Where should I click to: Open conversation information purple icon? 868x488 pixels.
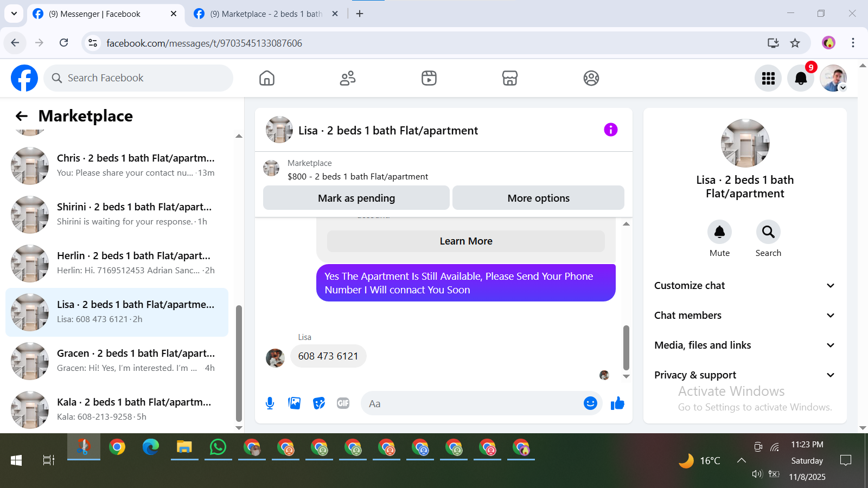pos(611,130)
